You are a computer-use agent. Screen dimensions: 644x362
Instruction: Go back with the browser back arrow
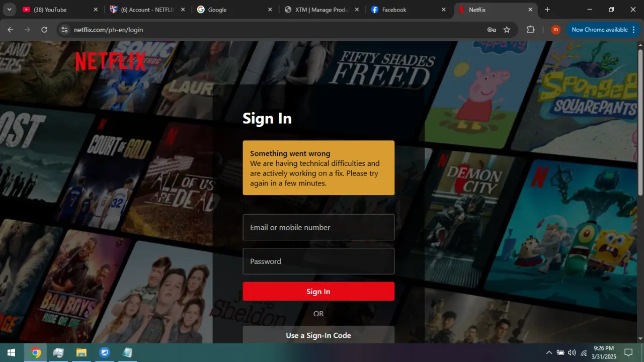[10, 30]
